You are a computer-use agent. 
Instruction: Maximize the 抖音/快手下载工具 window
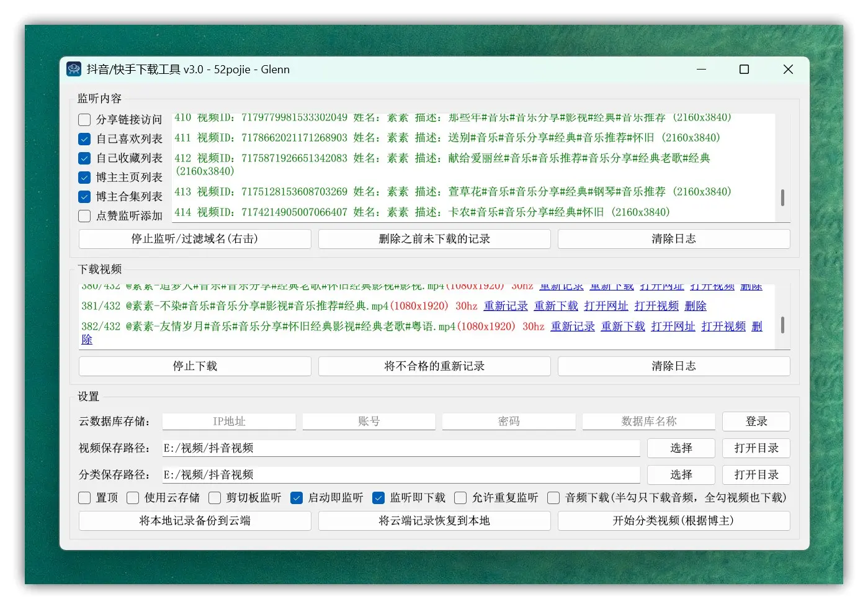click(744, 70)
